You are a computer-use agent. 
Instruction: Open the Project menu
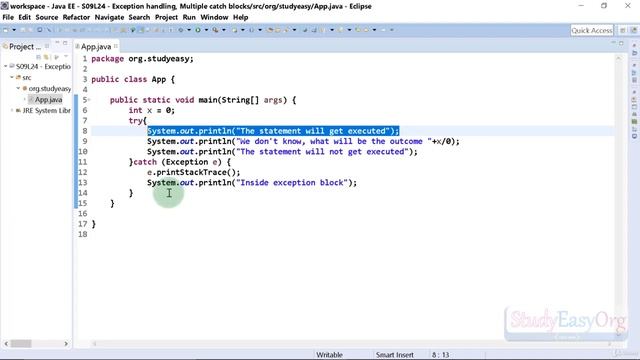point(166,17)
